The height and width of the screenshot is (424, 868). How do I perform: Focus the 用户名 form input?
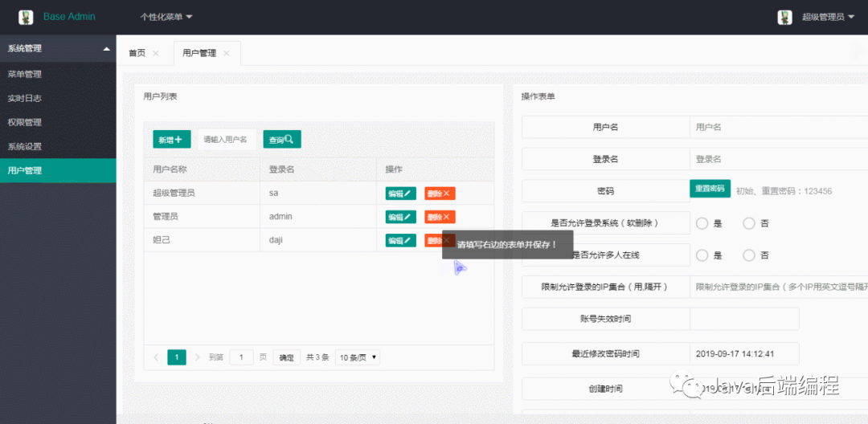(779, 127)
